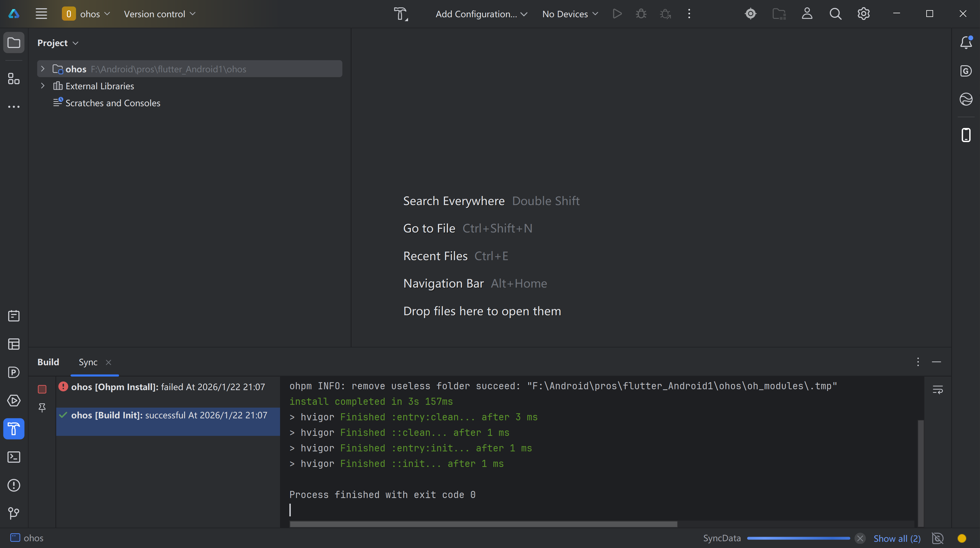Switch to the Sync tab
The image size is (980, 548).
(x=88, y=362)
